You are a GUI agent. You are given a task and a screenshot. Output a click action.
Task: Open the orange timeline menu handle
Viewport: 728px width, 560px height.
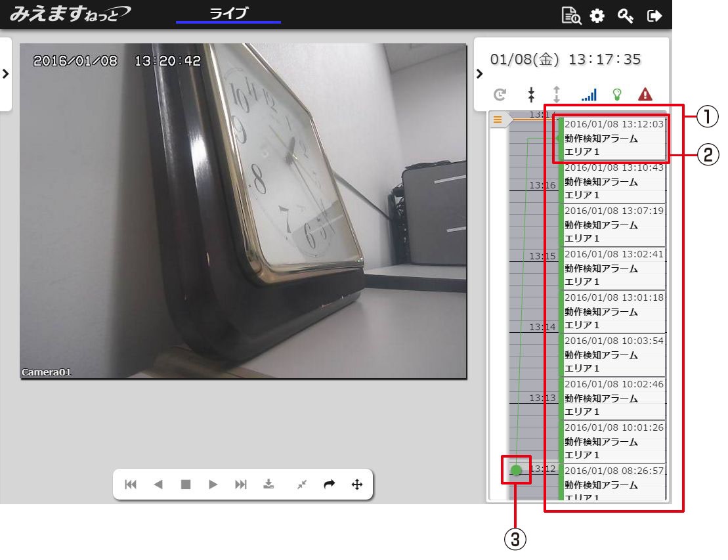tap(498, 119)
